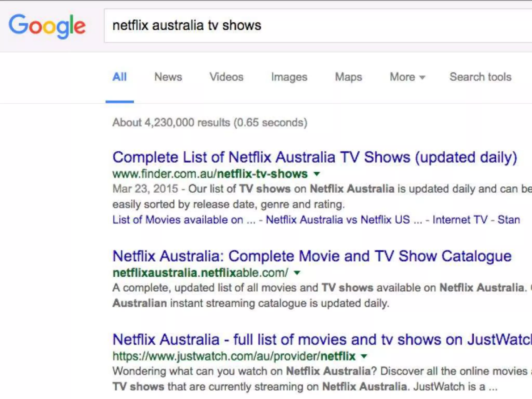Expand the arrow next to the finder.com.au URL

point(317,174)
